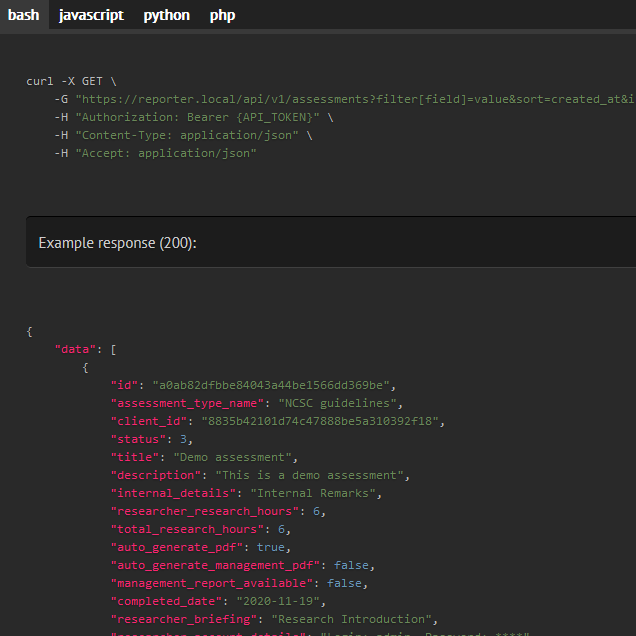Click the reporter.local API URL string

tap(350, 99)
